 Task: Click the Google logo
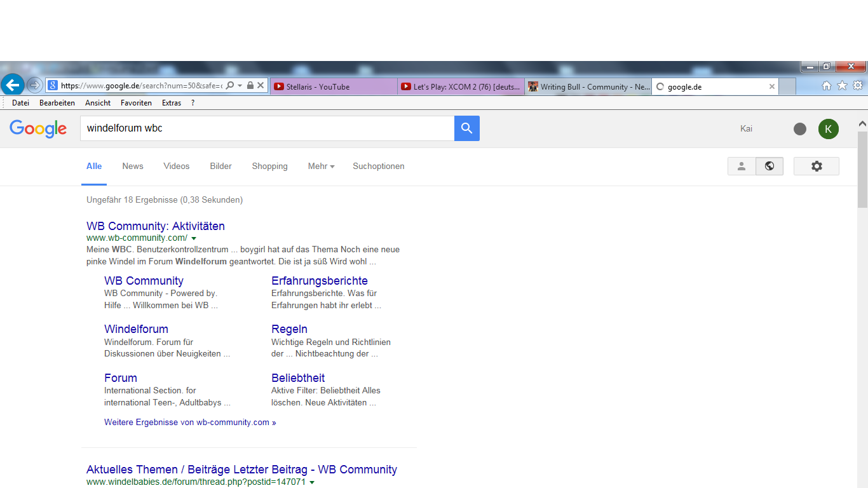[38, 128]
